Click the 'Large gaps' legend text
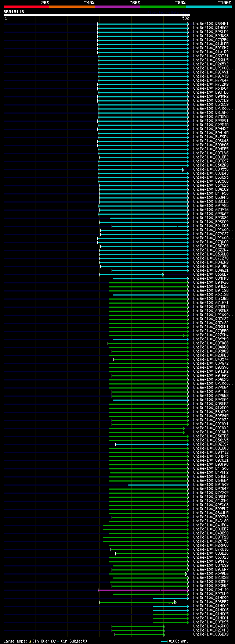Screen dimensions: 235x644 [x=15, y=641]
